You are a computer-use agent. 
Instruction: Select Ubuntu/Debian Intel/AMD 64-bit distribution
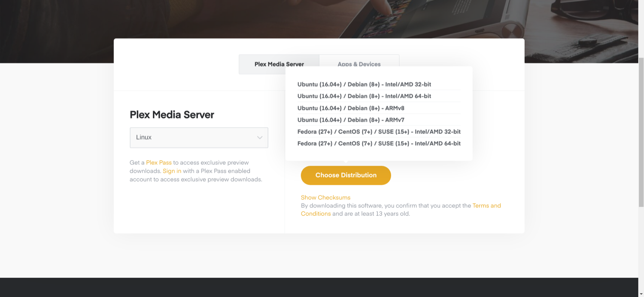pyautogui.click(x=364, y=96)
